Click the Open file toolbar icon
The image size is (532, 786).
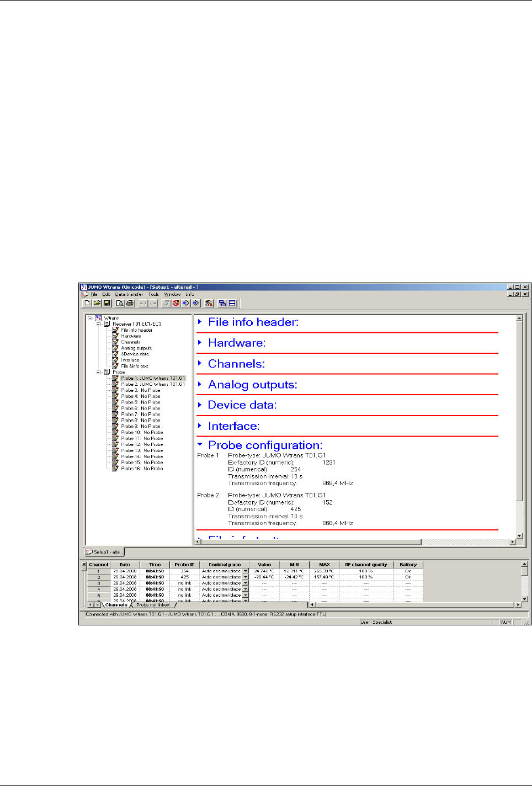pos(97,303)
